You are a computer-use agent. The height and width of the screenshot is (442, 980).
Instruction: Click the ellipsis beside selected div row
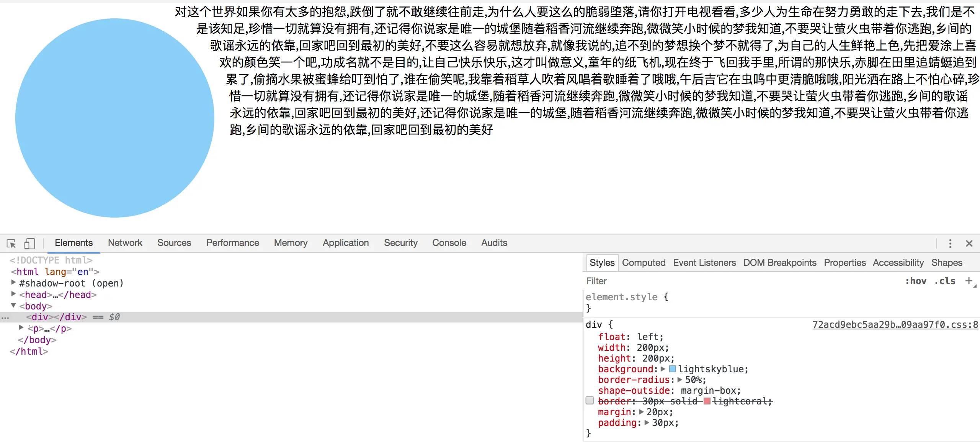click(5, 318)
